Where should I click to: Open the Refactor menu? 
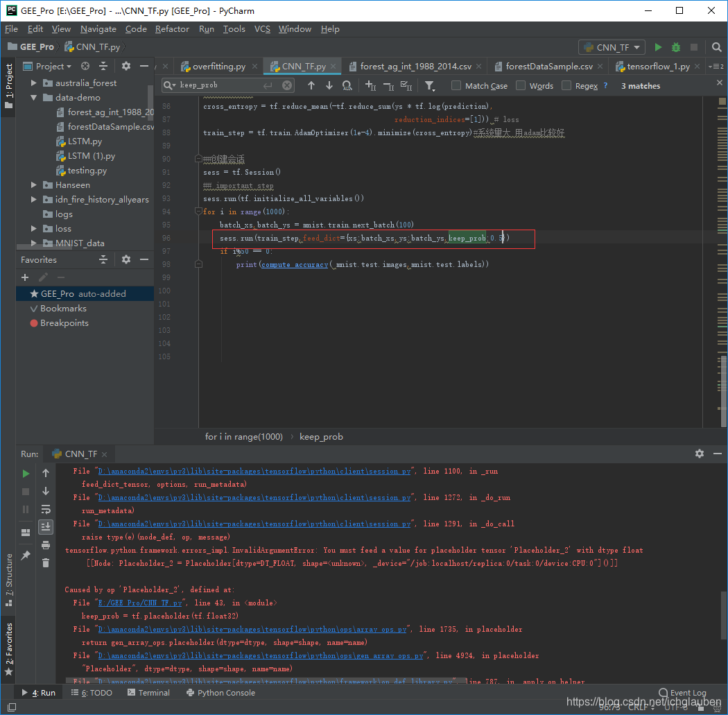pyautogui.click(x=172, y=29)
